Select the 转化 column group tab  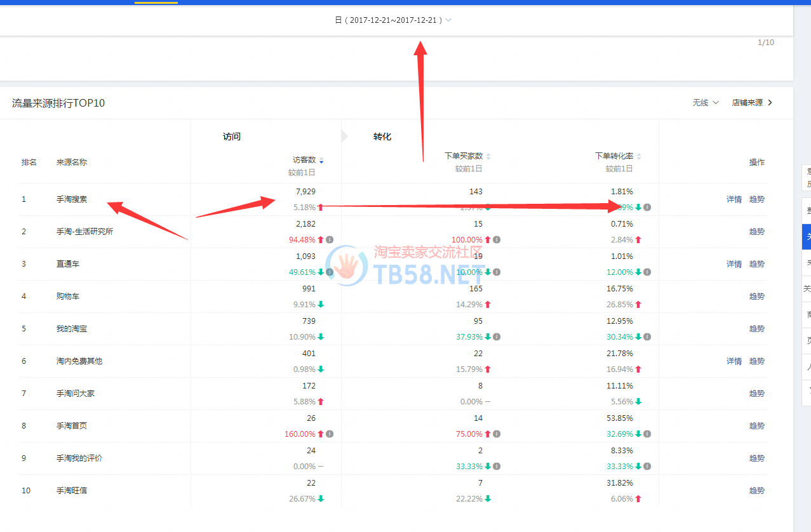(x=382, y=136)
